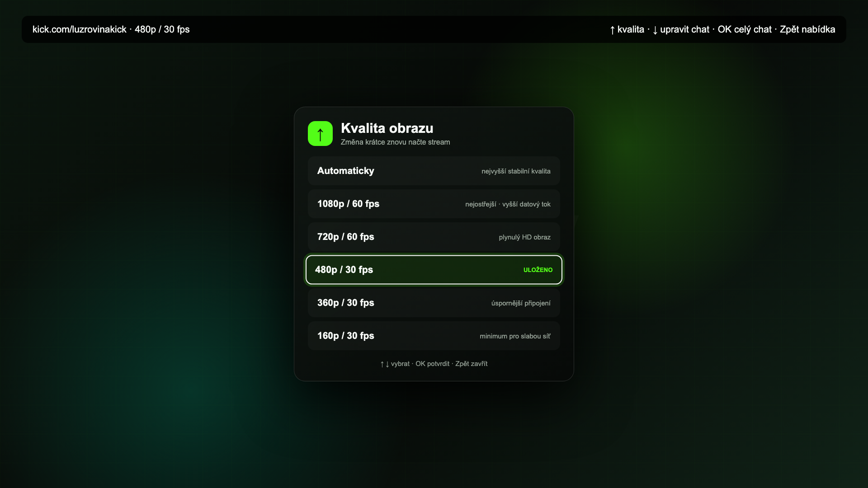This screenshot has width=868, height=488.
Task: Click the '↑↓ vybrat' hint in dialog footer
Action: pyautogui.click(x=395, y=364)
